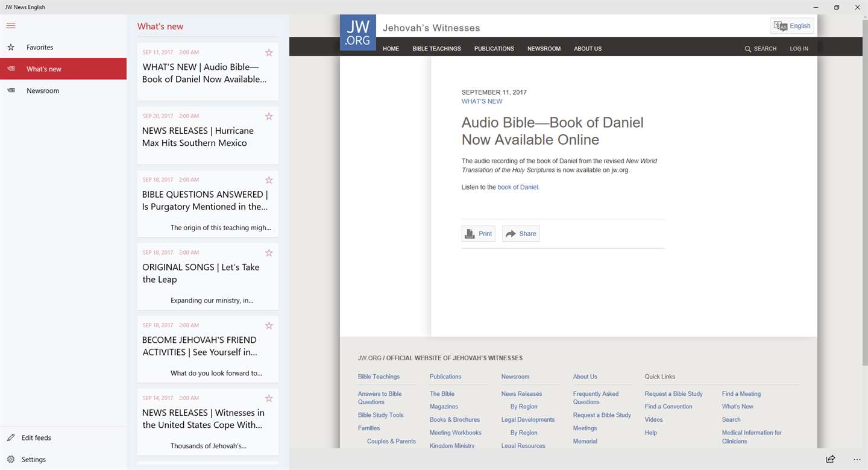Open About Us footer heading link

[585, 377]
